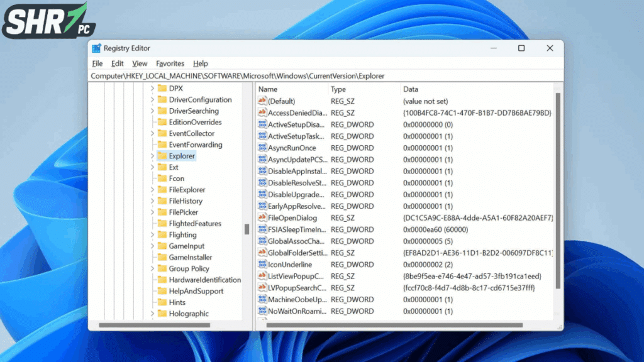
Task: Click the AccessDeniedDia... string value icon
Action: [262, 112]
